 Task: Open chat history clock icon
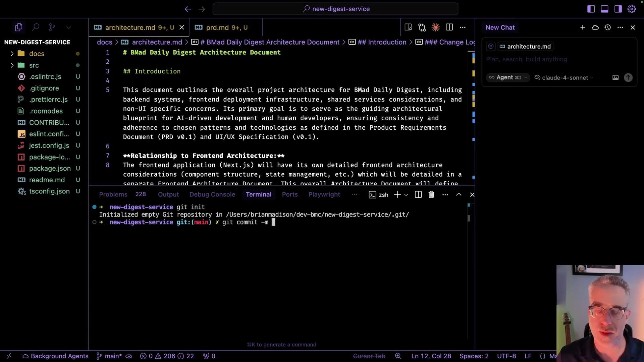click(607, 27)
